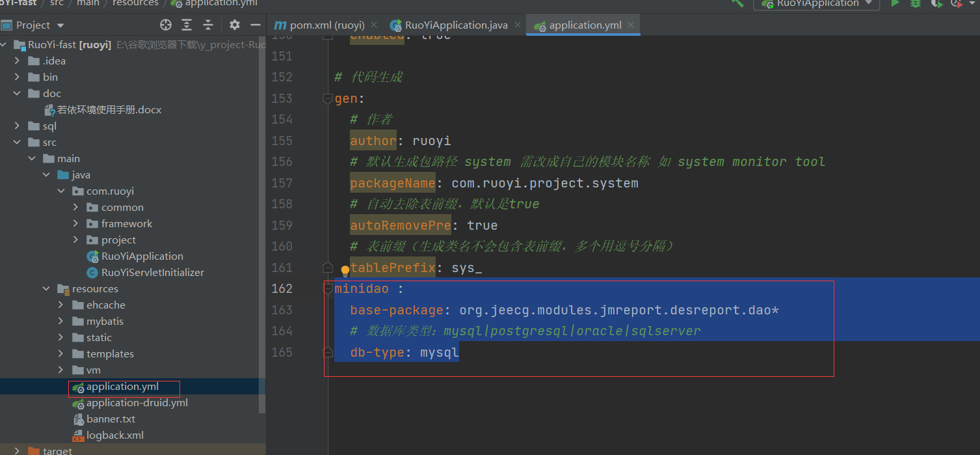Click the Project panel vertical scrollbar

[x=262, y=225]
